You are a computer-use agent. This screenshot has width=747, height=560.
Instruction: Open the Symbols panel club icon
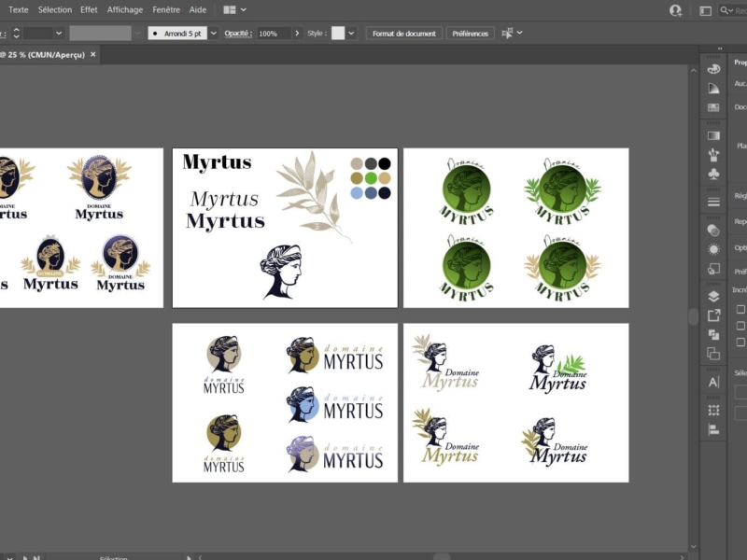pos(713,174)
